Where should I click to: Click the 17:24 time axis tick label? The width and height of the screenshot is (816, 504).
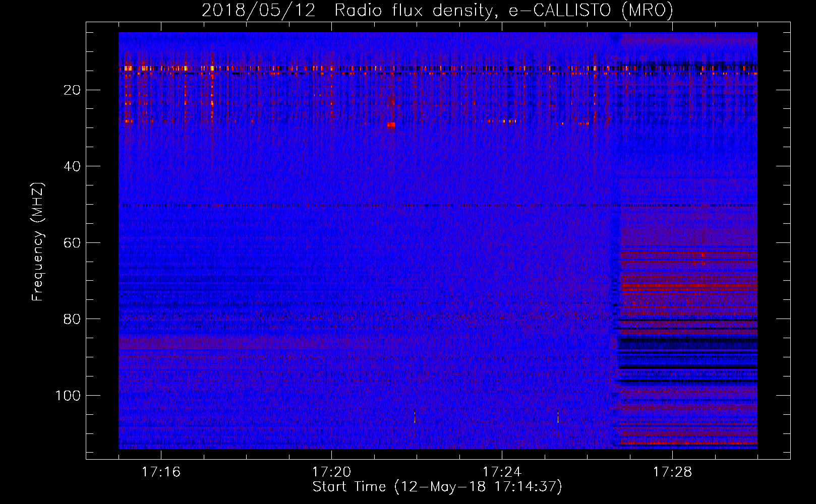tap(502, 472)
